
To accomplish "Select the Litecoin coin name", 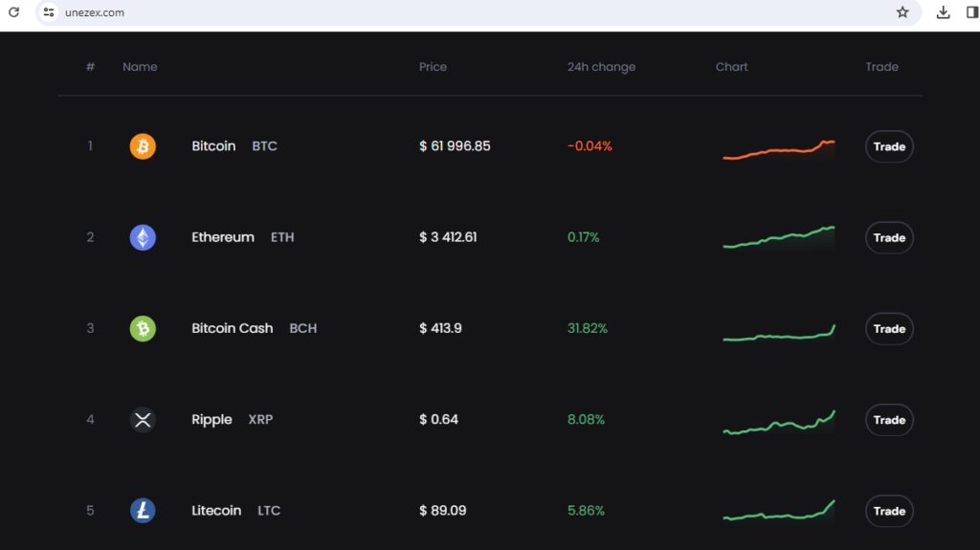I will 216,511.
